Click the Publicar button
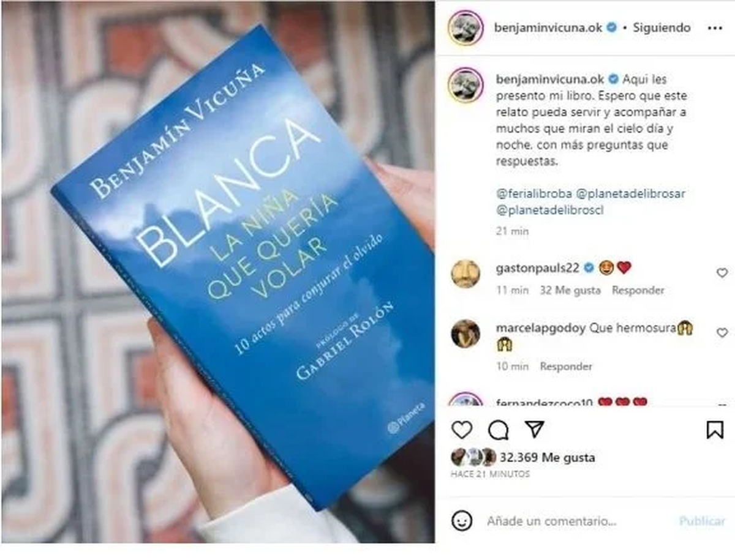Screen dimensions: 735x560 (702, 521)
